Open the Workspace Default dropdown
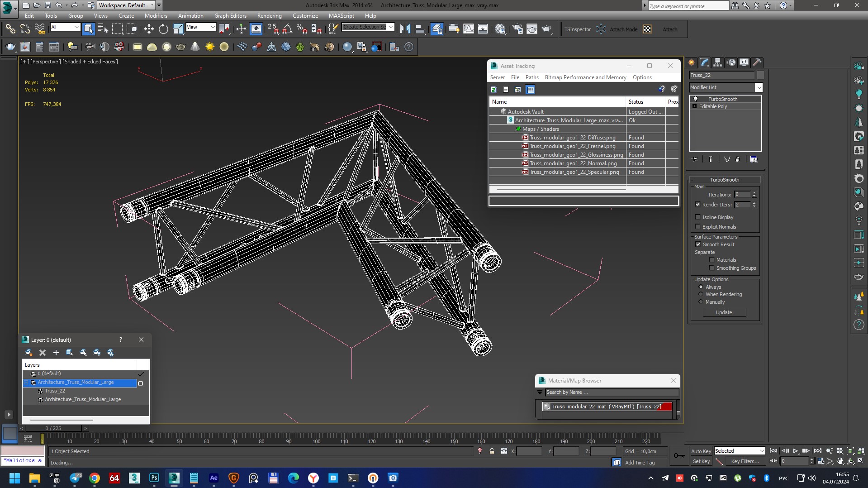Image resolution: width=868 pixels, height=488 pixels. point(152,5)
